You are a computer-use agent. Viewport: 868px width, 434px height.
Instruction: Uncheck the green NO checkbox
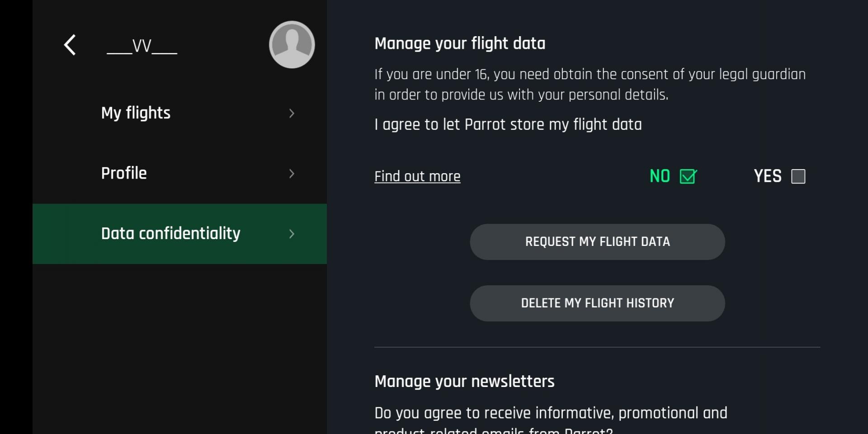click(689, 176)
